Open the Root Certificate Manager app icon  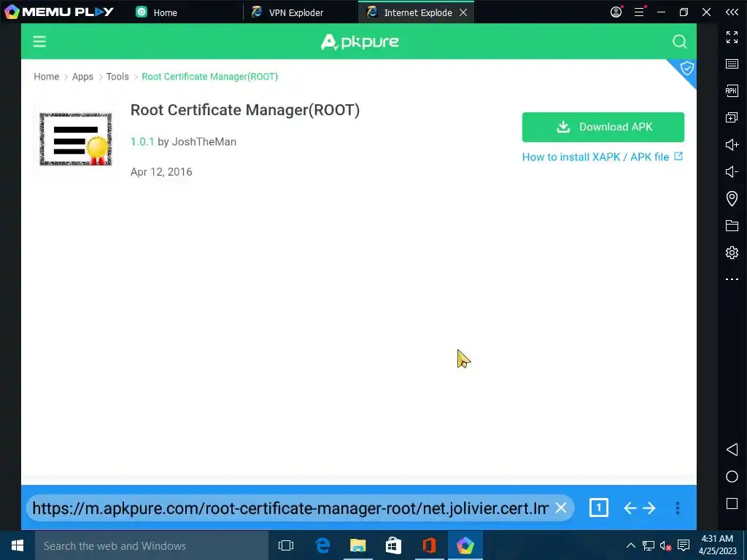point(76,139)
